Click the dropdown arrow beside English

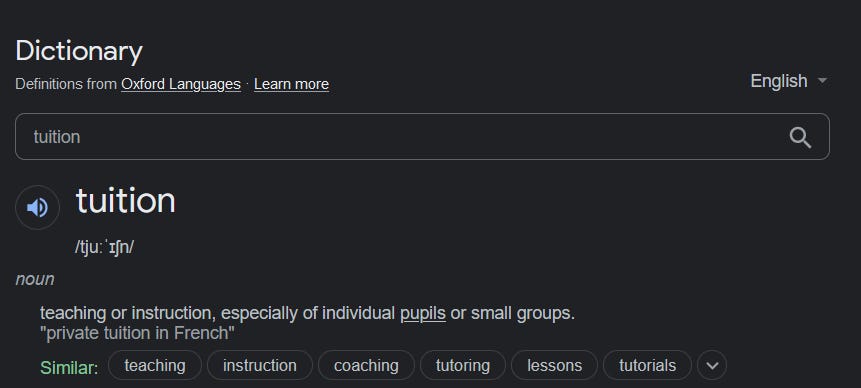click(822, 81)
